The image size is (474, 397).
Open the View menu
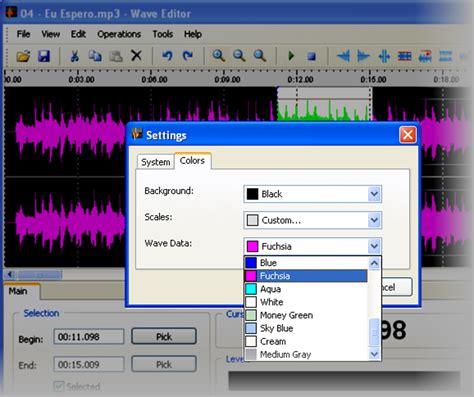(x=51, y=34)
